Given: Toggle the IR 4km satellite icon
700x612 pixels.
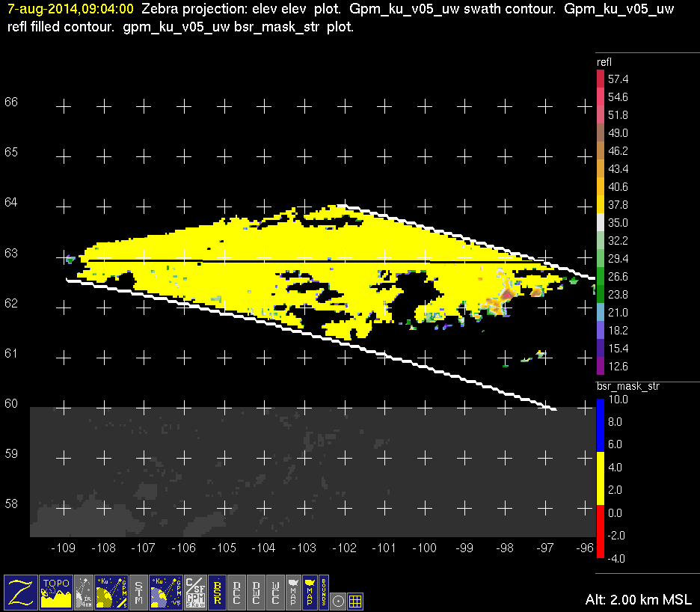Looking at the screenshot, I should coord(85,592).
